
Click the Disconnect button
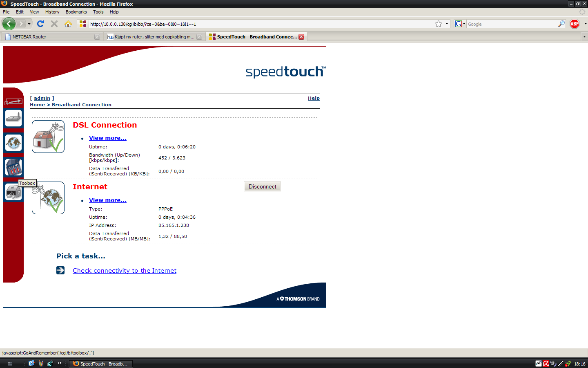tap(262, 186)
